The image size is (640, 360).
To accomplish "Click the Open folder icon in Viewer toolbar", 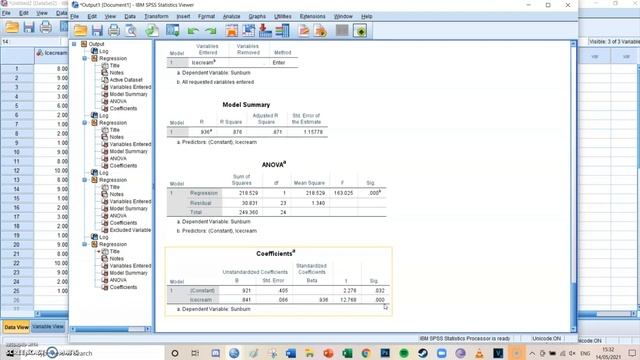I will point(80,31).
